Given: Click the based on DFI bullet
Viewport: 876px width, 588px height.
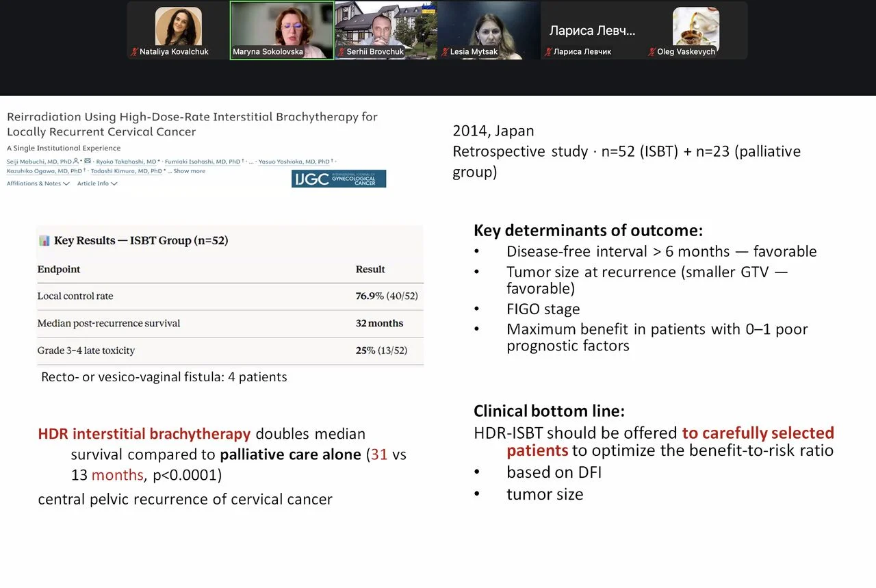Looking at the screenshot, I should pyautogui.click(x=554, y=472).
